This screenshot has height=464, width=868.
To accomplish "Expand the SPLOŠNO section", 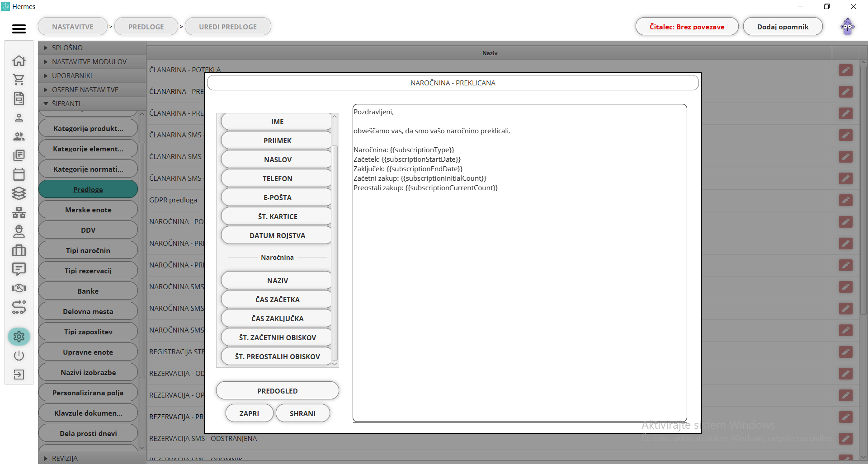I will tap(92, 47).
